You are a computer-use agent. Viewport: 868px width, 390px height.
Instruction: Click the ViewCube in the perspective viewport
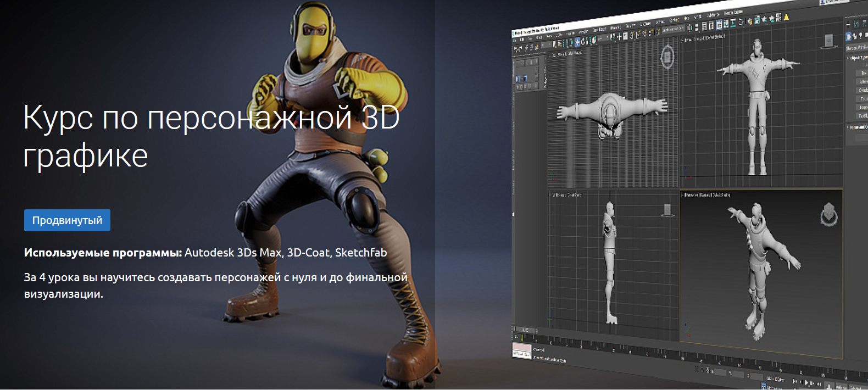tap(828, 214)
